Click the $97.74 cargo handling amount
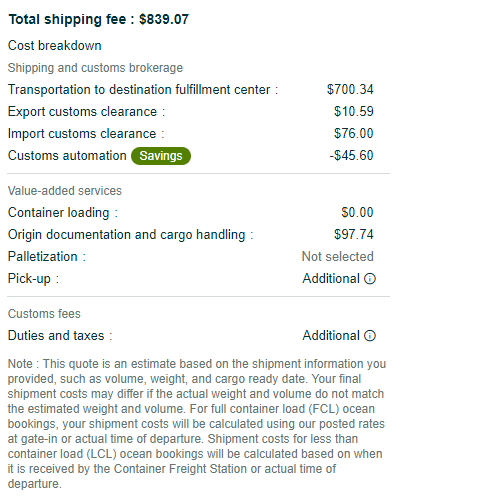The width and height of the screenshot is (493, 502). pos(354,234)
